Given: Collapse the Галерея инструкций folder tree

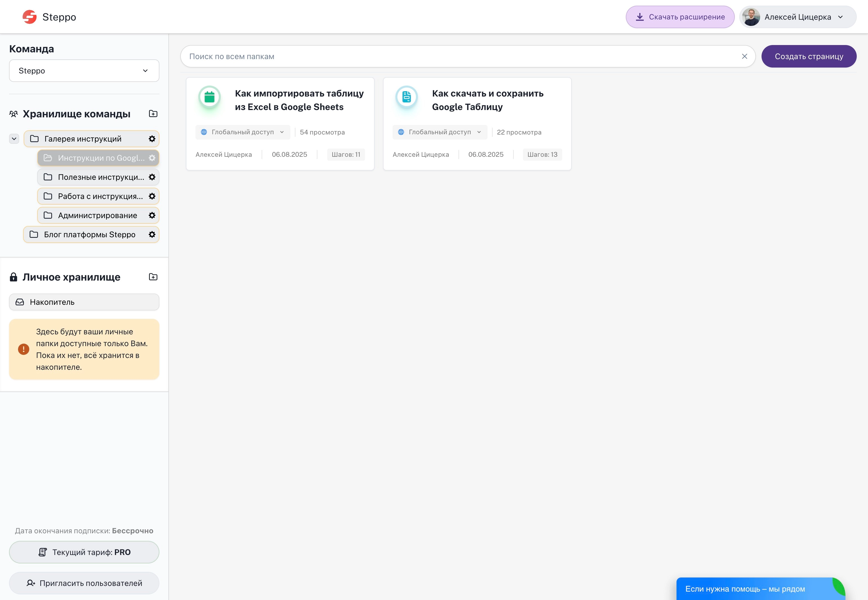Looking at the screenshot, I should 14,139.
